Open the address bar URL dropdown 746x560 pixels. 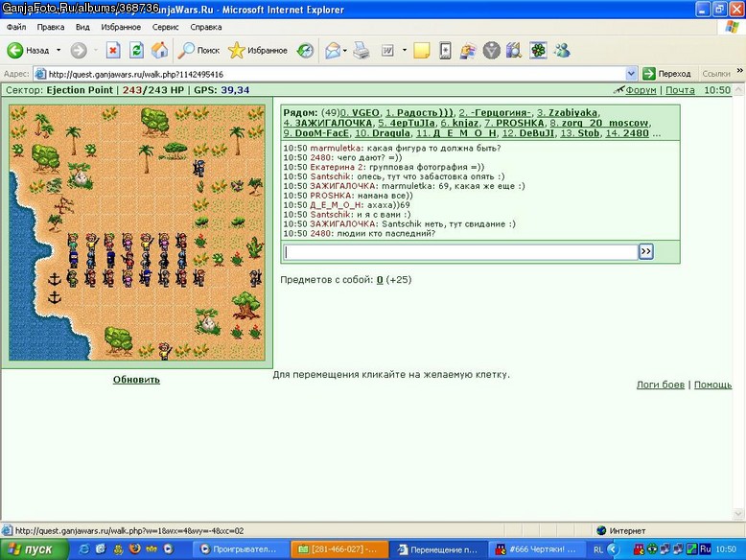tap(631, 74)
